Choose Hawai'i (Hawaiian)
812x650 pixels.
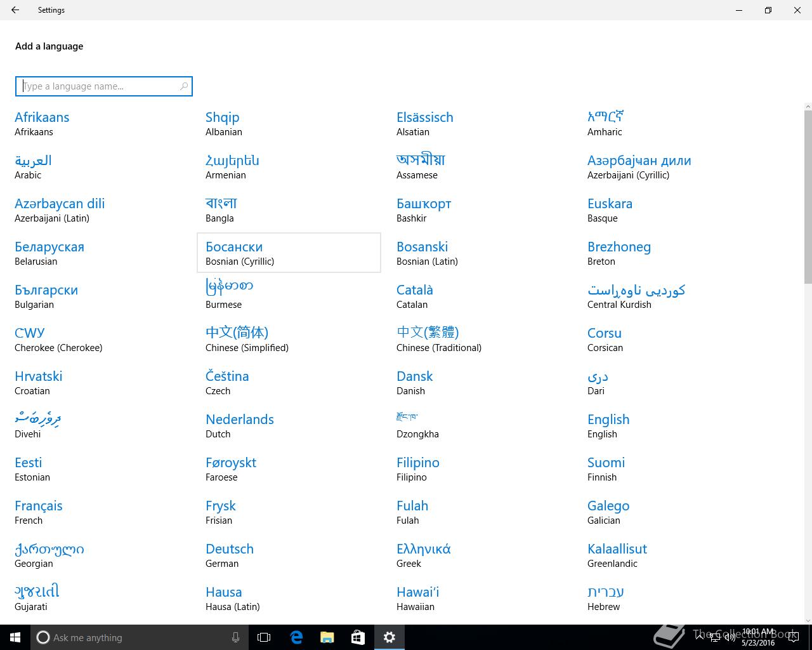click(480, 598)
